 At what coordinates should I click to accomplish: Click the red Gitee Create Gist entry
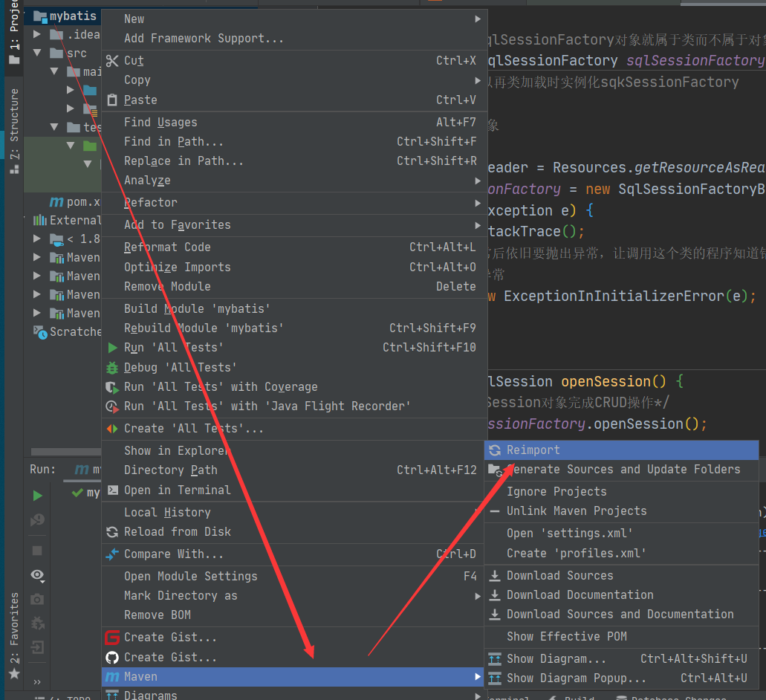(x=170, y=637)
